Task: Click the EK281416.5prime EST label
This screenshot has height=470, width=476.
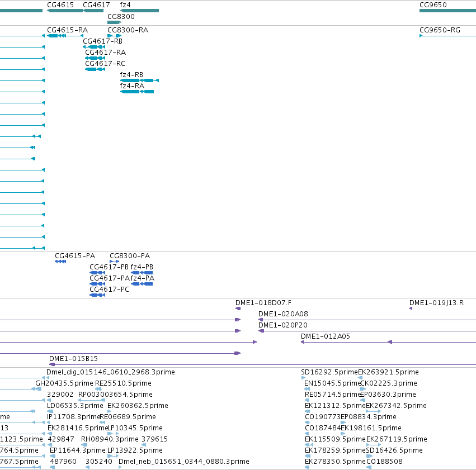Action: click(78, 429)
